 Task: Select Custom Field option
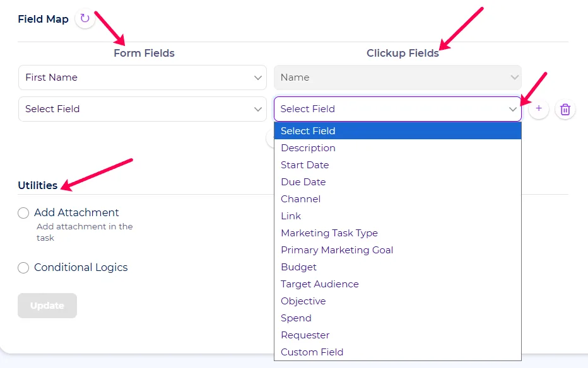397,352
